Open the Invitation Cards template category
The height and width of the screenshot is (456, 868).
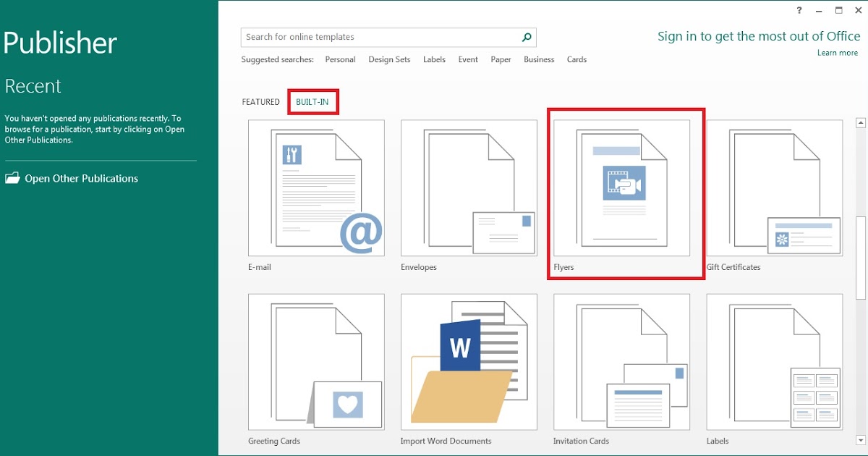[621, 362]
